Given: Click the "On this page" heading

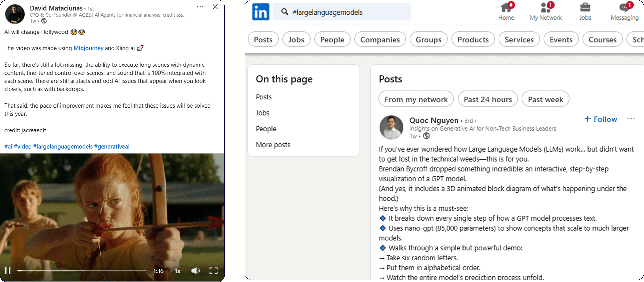Looking at the screenshot, I should click(x=284, y=79).
